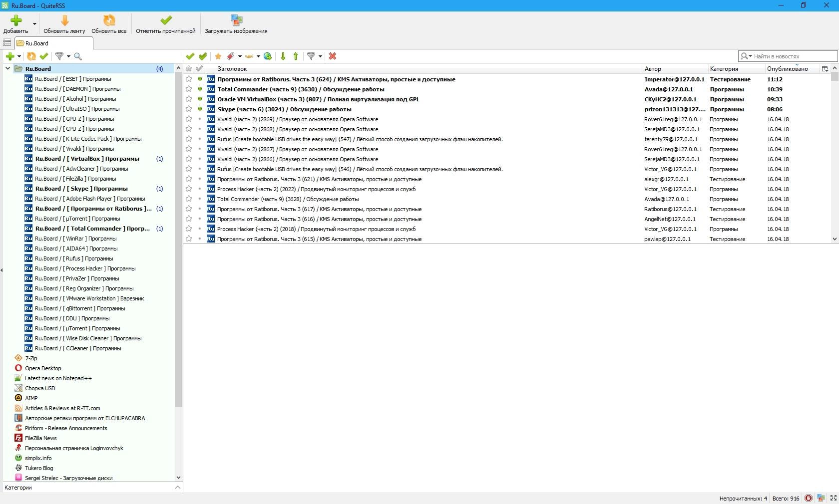Viewport: 839px width, 504px height.
Task: Click the news list scroll down arrow
Action: point(834,239)
